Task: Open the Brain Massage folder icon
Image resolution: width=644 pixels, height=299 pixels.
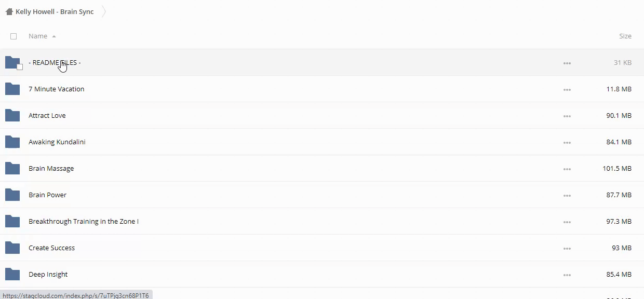Action: click(12, 168)
